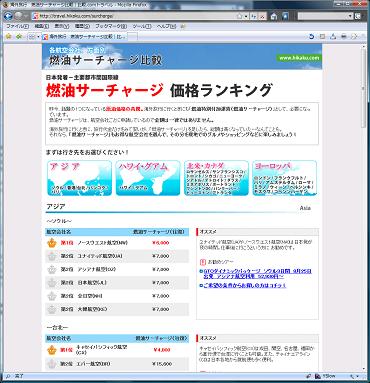Open the 編集 (Edit) menu

[42, 26]
